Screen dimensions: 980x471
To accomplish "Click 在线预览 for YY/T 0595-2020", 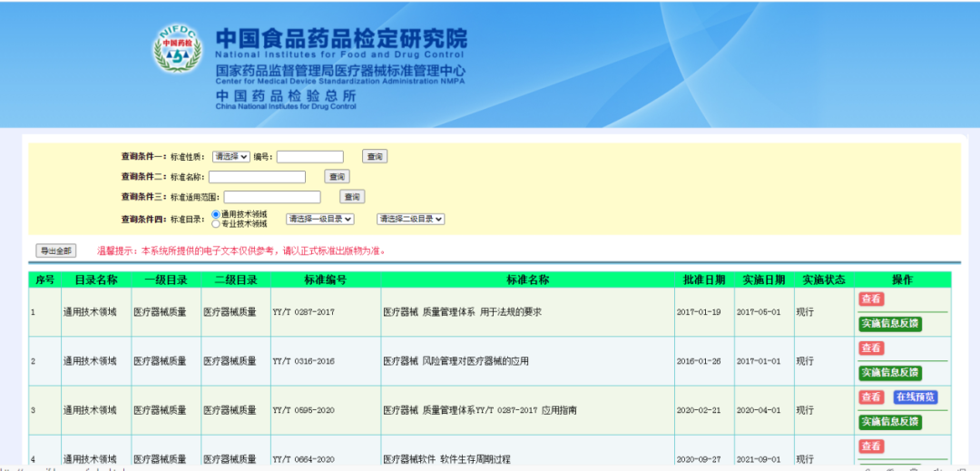I will tap(915, 397).
